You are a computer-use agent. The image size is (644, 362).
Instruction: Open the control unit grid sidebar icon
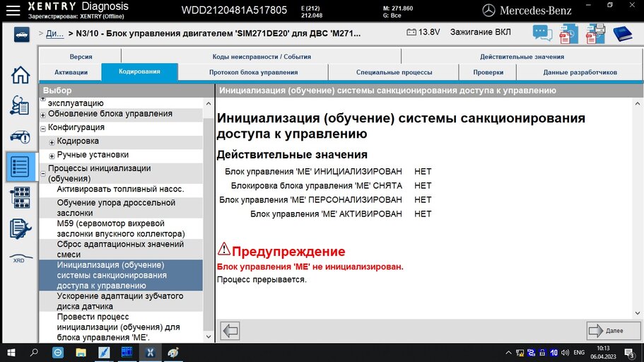[x=20, y=197]
